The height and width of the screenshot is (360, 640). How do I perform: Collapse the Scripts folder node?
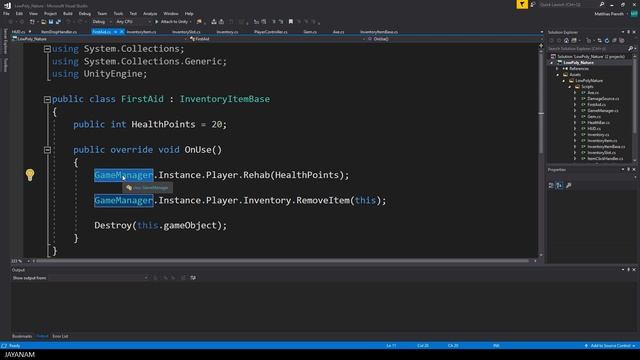570,87
